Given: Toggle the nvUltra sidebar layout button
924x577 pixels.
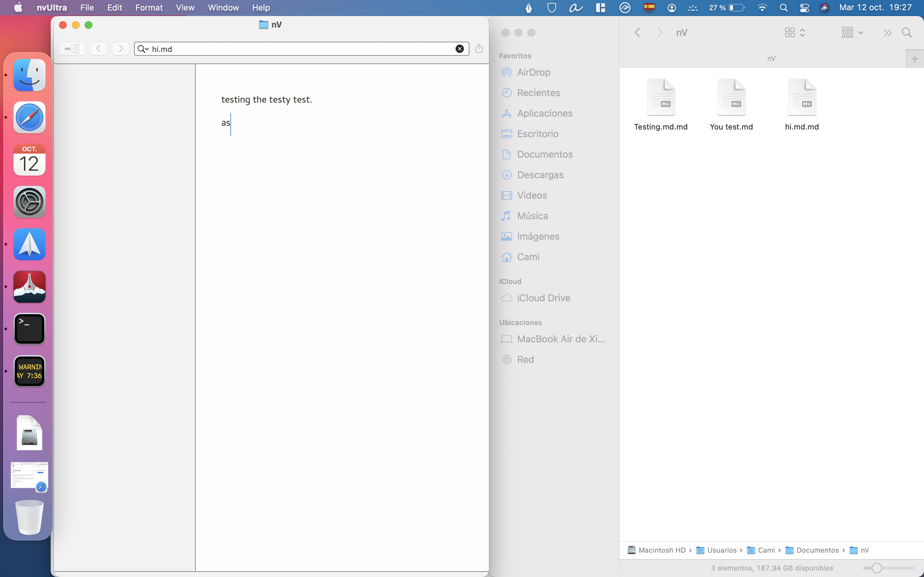Looking at the screenshot, I should [72, 49].
